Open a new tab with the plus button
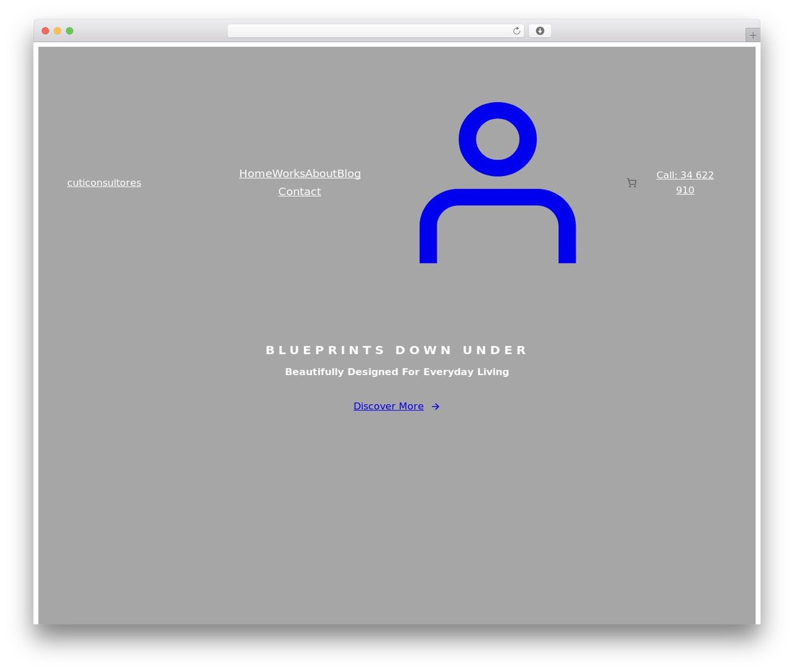This screenshot has height=672, width=794. click(x=753, y=35)
